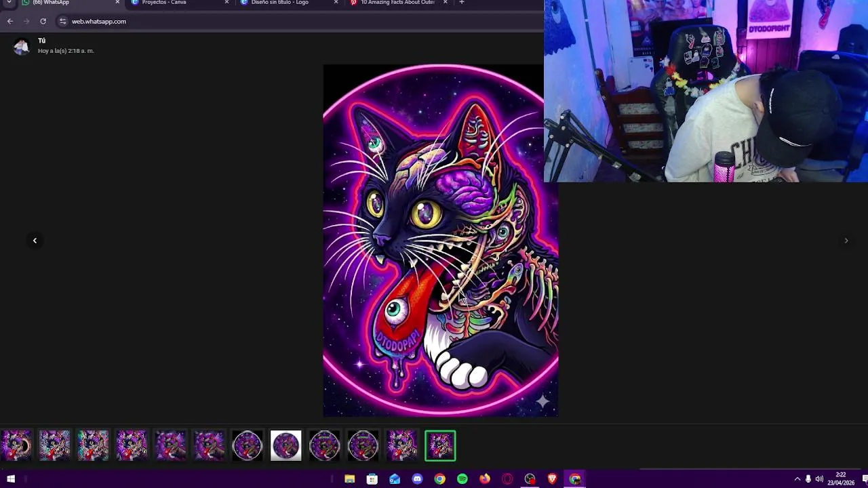Click the microphone icon in system tray
Image resolution: width=868 pixels, height=488 pixels.
click(x=808, y=479)
